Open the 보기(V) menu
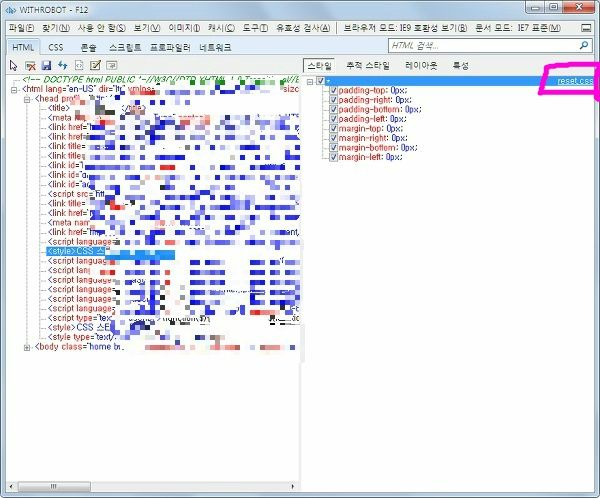 click(147, 28)
